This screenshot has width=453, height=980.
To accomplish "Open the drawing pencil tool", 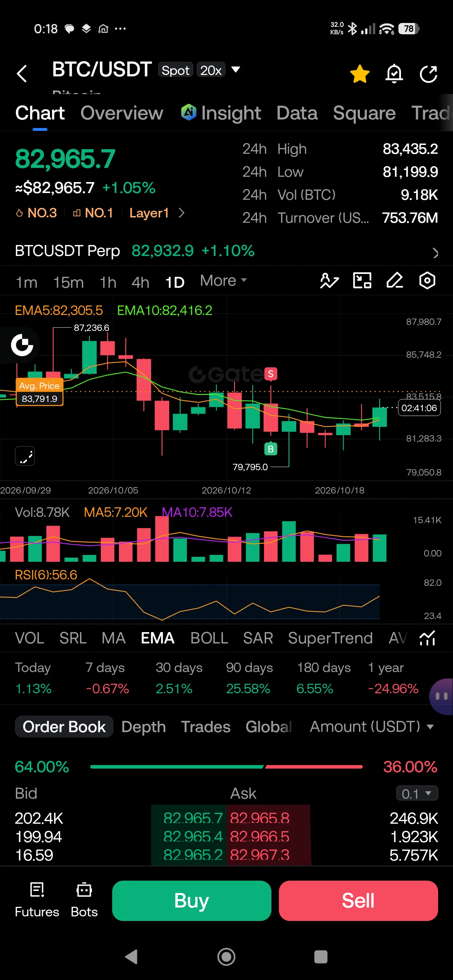I will click(395, 281).
